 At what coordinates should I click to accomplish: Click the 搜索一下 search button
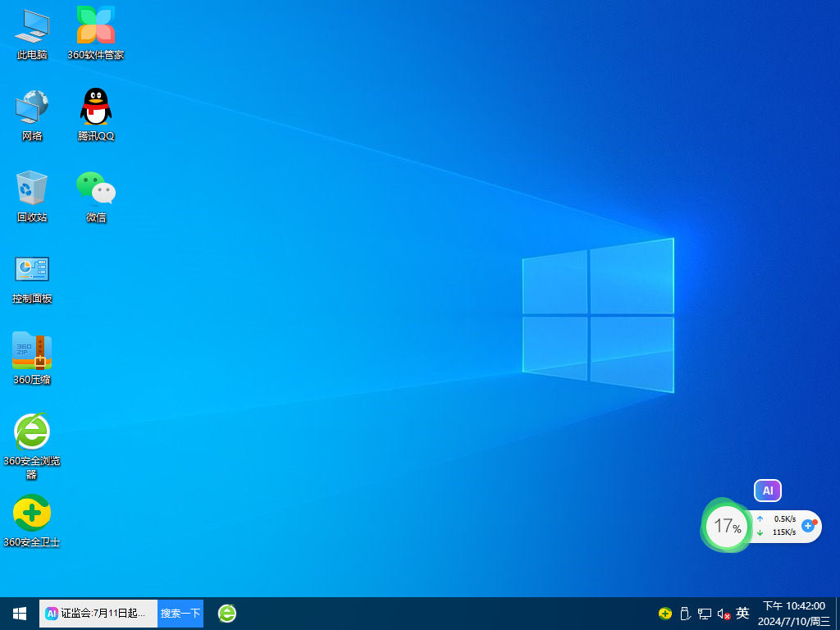(180, 613)
